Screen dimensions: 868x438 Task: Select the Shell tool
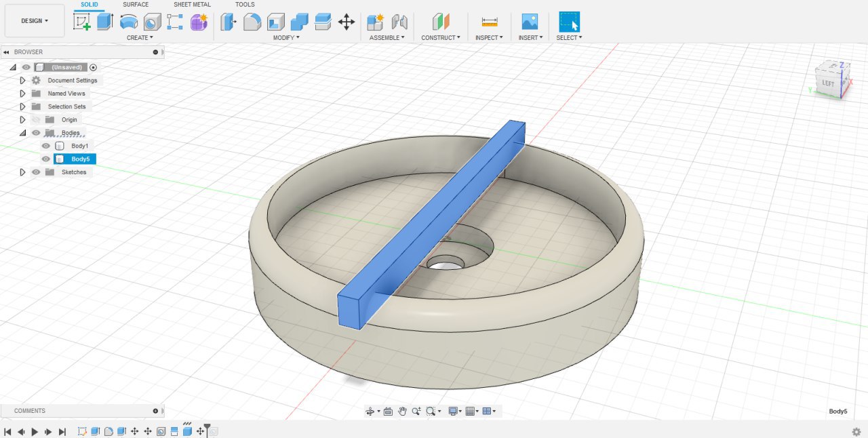[x=275, y=22]
